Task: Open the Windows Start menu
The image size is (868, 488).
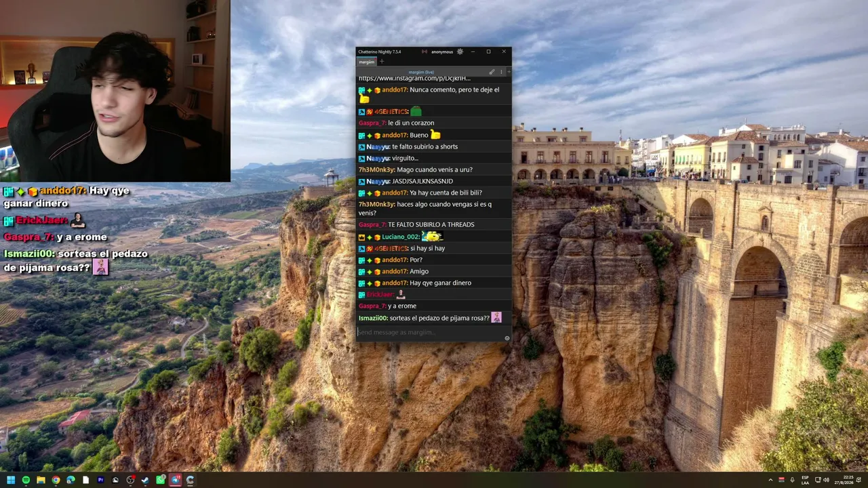Action: coord(11,480)
